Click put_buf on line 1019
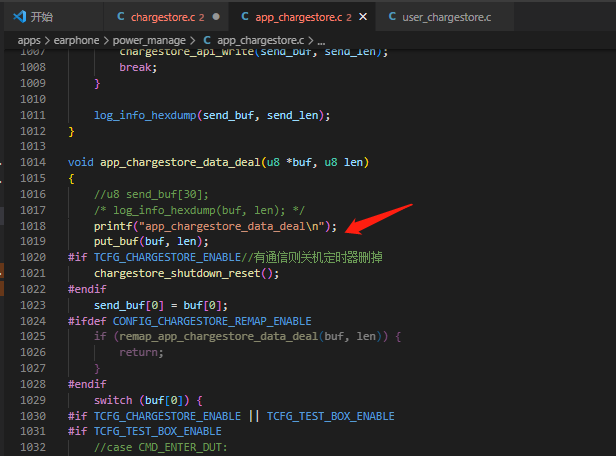The height and width of the screenshot is (456, 616). click(116, 241)
